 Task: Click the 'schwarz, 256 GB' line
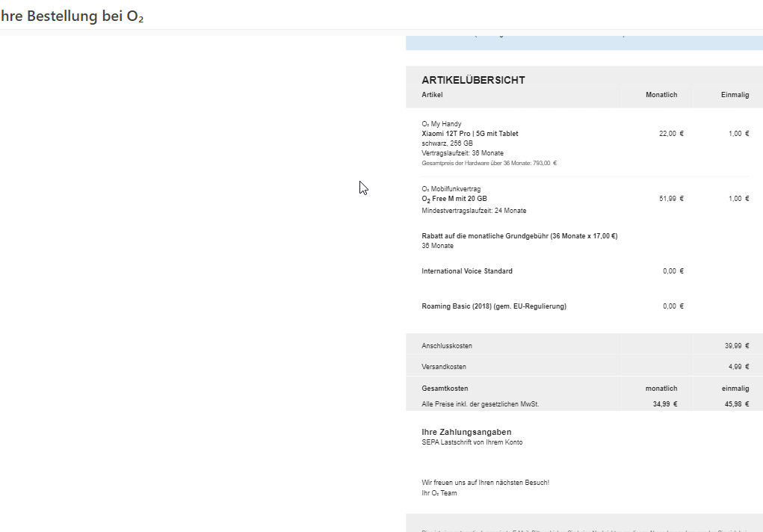point(447,143)
